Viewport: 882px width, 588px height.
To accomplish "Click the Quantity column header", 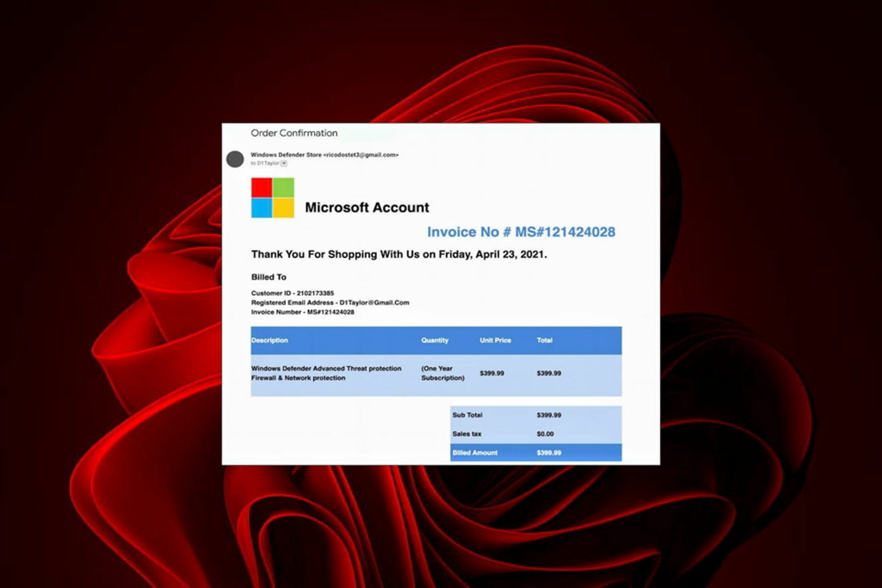I will pos(435,340).
